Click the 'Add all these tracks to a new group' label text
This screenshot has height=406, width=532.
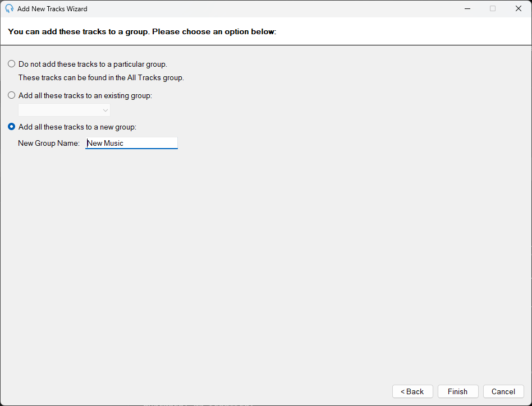77,127
